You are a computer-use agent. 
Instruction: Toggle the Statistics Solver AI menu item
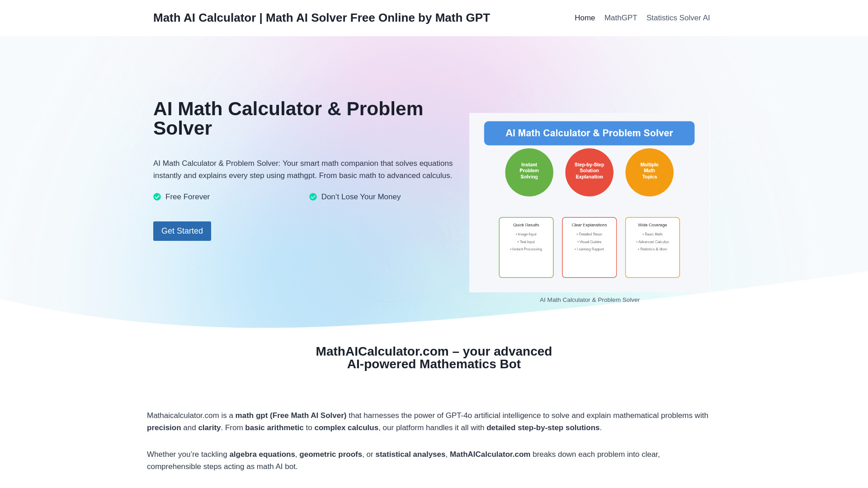pyautogui.click(x=678, y=18)
